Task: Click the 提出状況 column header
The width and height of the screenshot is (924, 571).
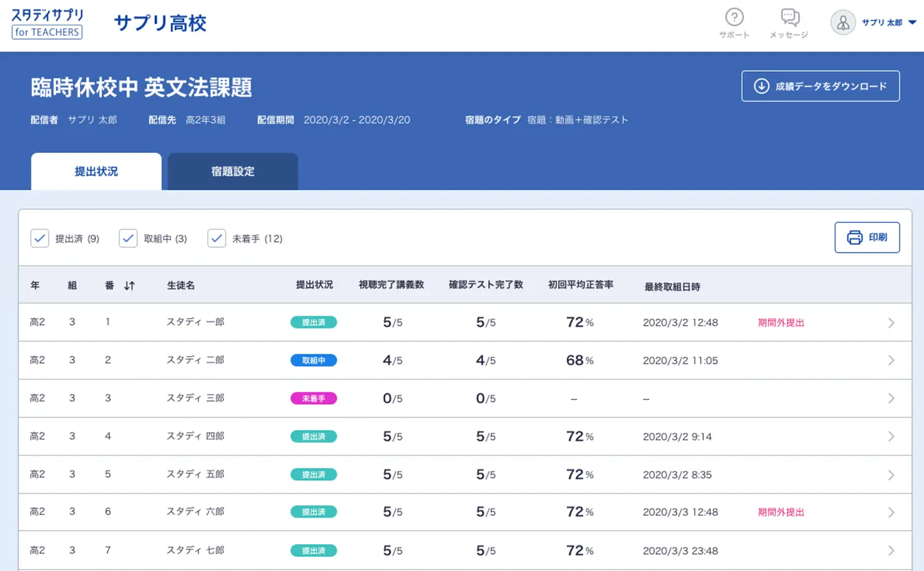Action: click(314, 285)
